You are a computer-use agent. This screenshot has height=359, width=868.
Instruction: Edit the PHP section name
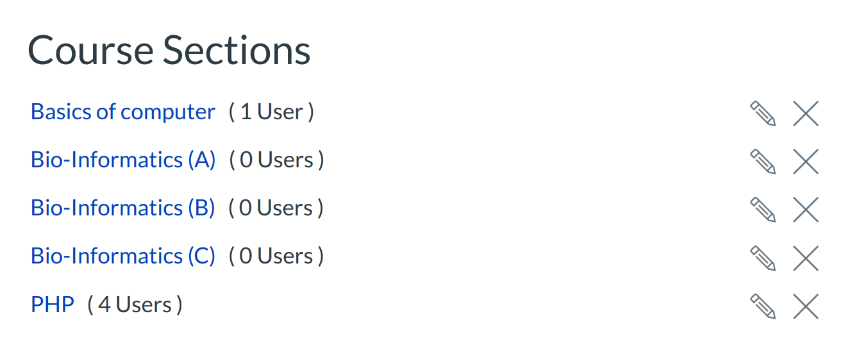coord(763,306)
